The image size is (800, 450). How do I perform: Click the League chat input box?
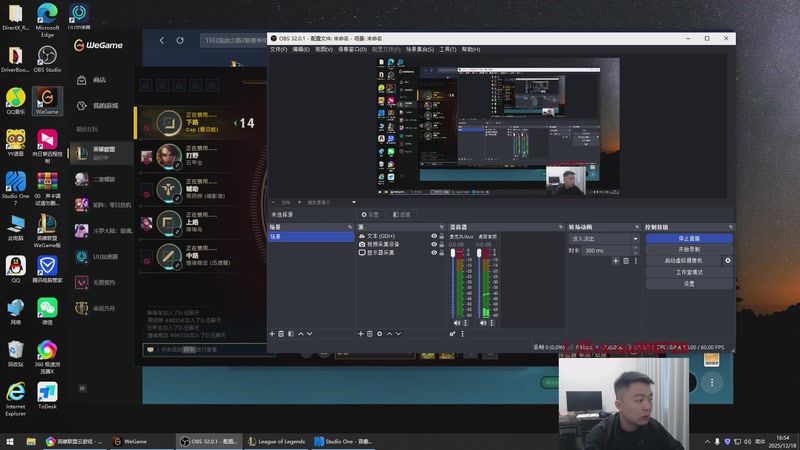[209, 349]
